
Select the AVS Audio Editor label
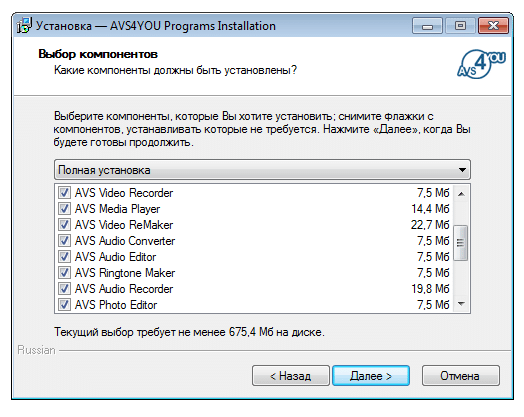coord(115,257)
